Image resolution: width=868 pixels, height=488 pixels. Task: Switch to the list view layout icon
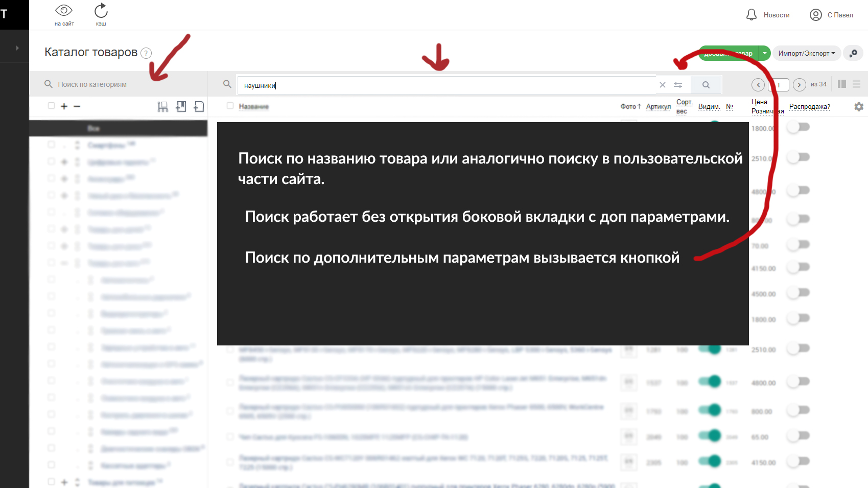coord(857,84)
